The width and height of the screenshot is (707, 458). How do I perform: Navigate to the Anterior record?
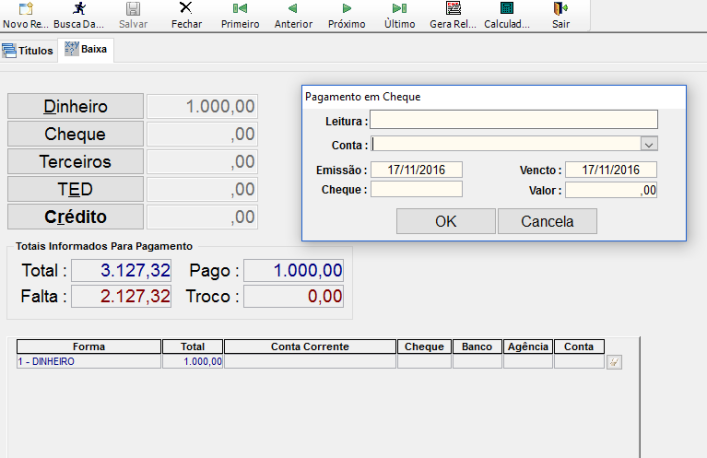(x=293, y=9)
